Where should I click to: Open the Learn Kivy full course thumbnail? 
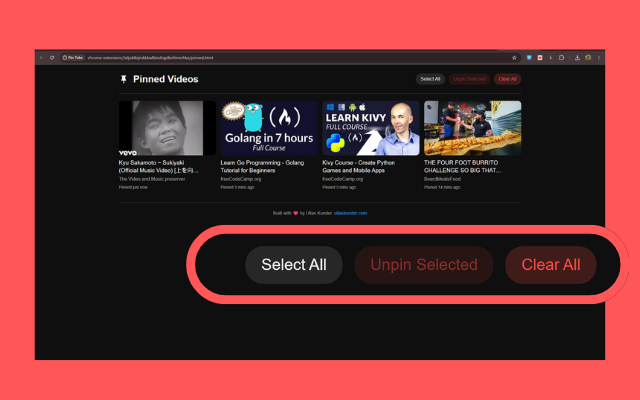(x=371, y=128)
